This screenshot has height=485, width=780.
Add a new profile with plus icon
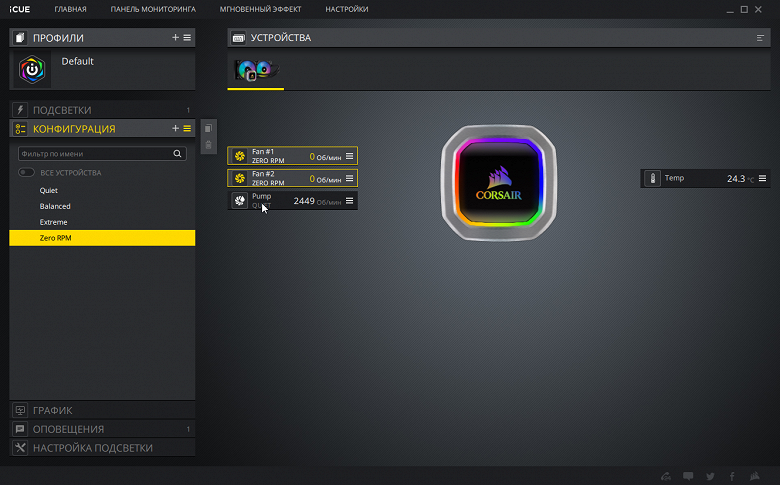point(175,37)
